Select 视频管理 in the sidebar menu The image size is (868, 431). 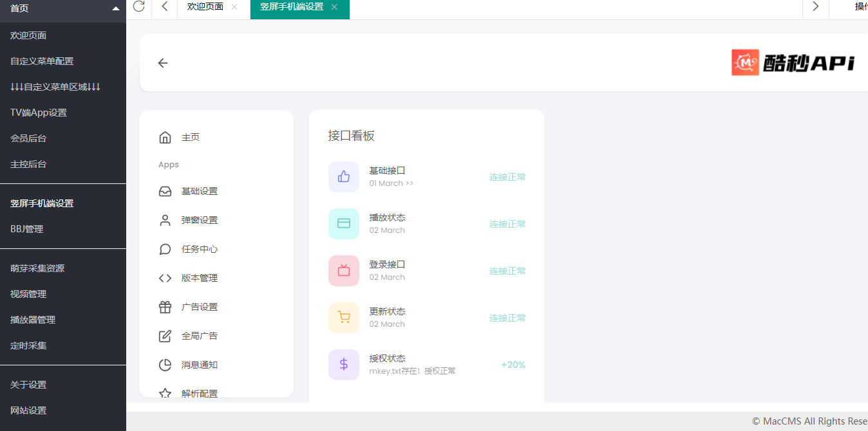point(28,293)
